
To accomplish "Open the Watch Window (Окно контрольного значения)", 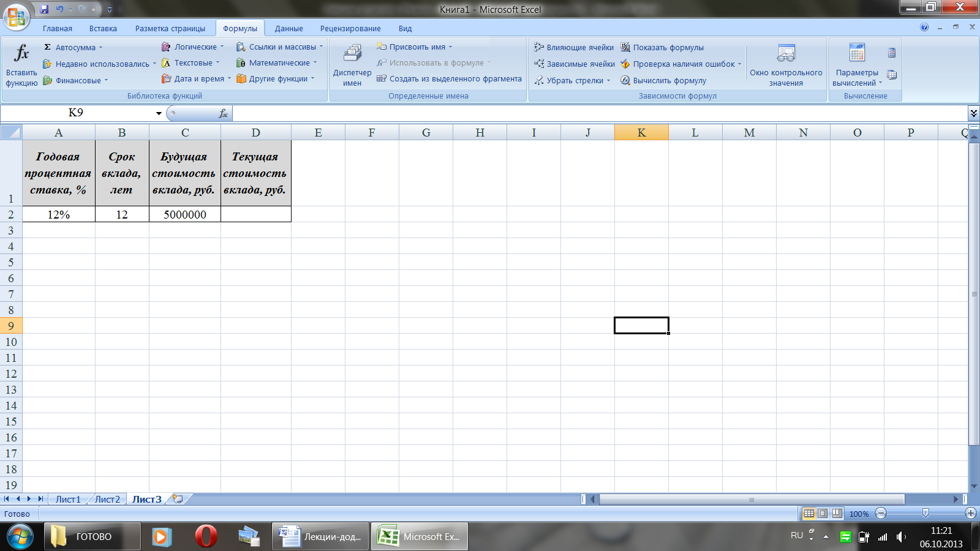I will (x=786, y=65).
